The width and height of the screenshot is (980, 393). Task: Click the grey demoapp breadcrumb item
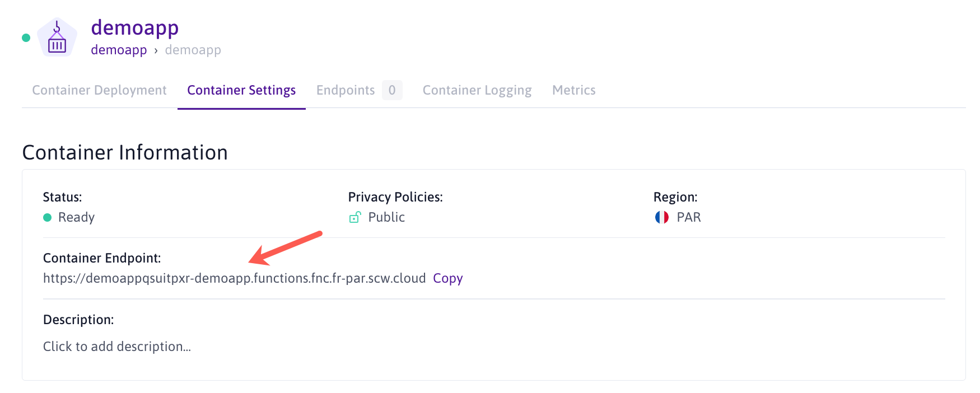(x=193, y=50)
